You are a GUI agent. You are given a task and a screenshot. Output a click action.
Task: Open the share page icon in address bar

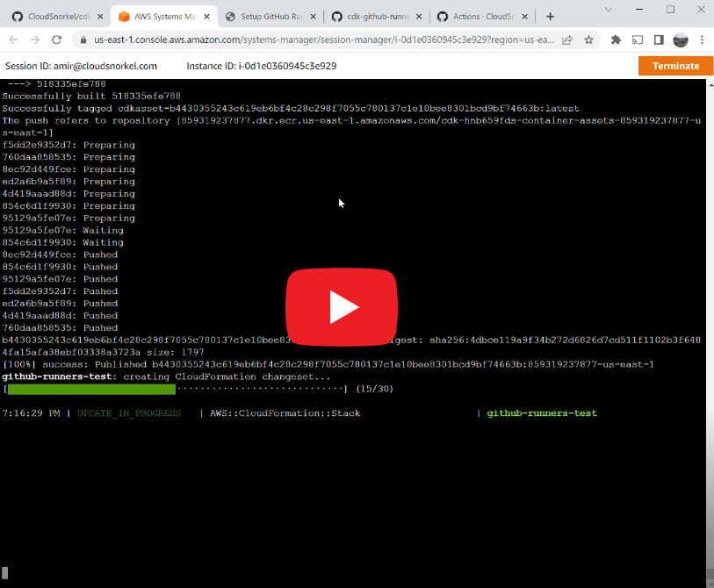click(567, 39)
